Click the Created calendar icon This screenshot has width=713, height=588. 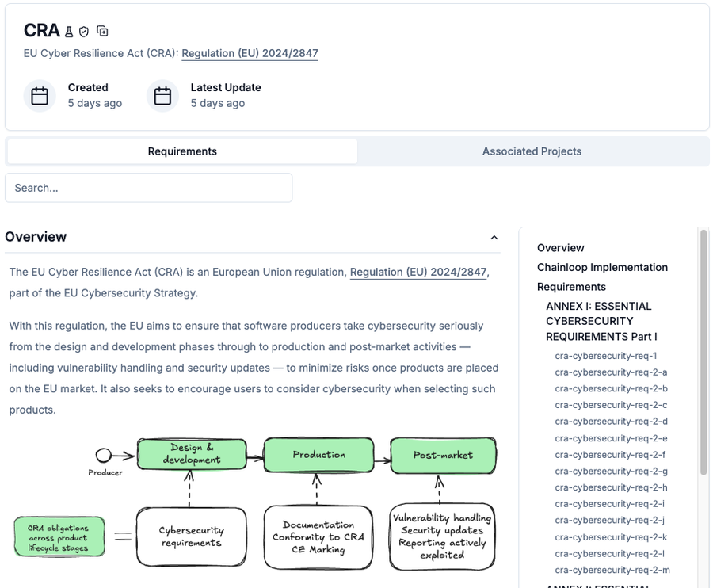(x=40, y=96)
